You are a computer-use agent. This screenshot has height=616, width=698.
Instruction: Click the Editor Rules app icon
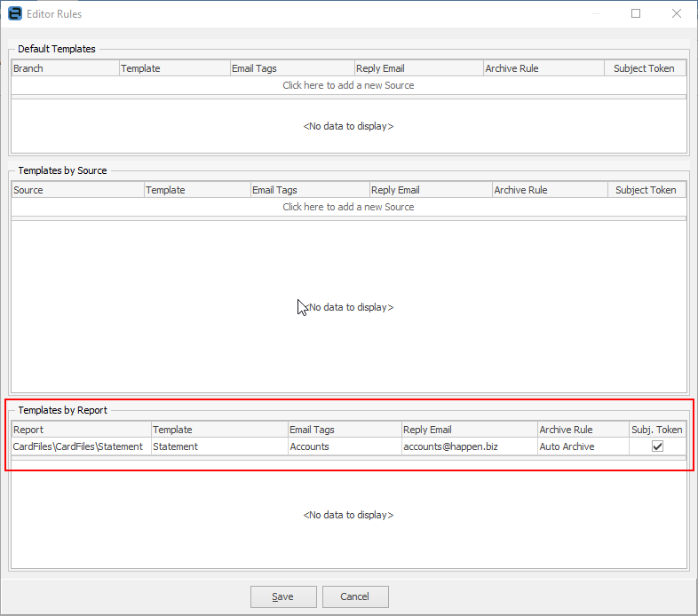[15, 14]
